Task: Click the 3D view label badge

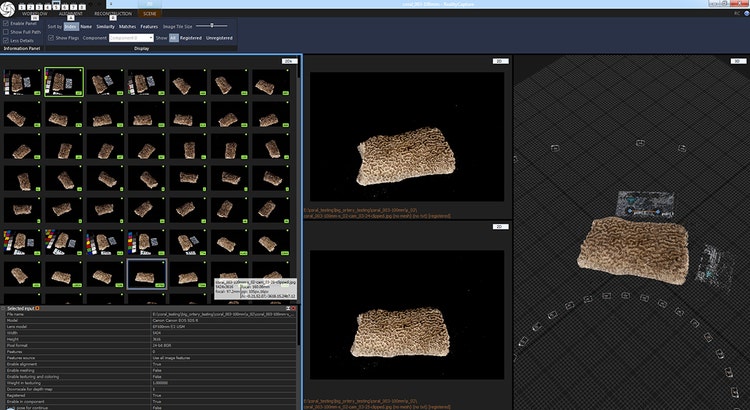Action: [x=738, y=62]
